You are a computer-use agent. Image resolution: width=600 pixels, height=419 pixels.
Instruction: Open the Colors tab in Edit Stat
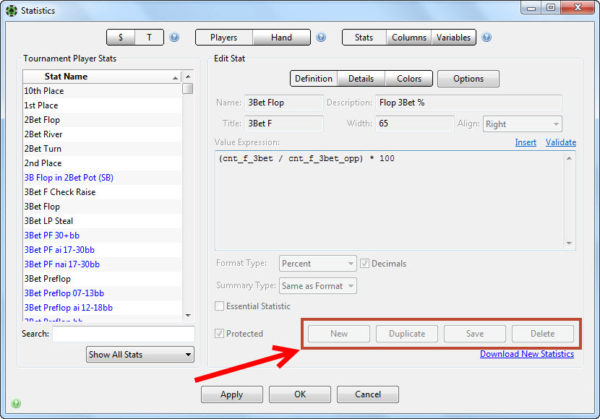pos(409,78)
